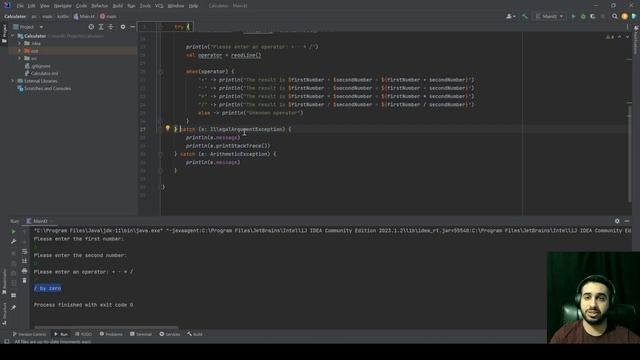Expand External Libraries node
The width and height of the screenshot is (640, 360).
coord(13,81)
